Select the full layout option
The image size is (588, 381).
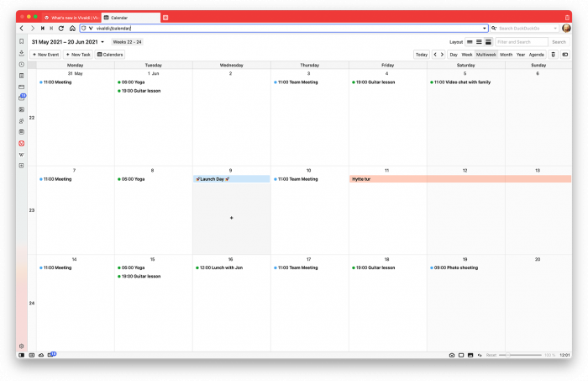[488, 42]
